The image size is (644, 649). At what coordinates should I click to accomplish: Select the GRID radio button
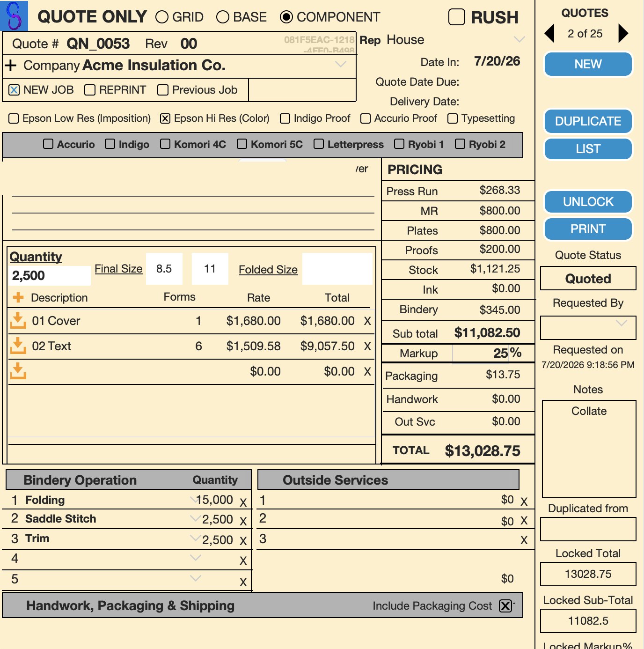click(162, 17)
